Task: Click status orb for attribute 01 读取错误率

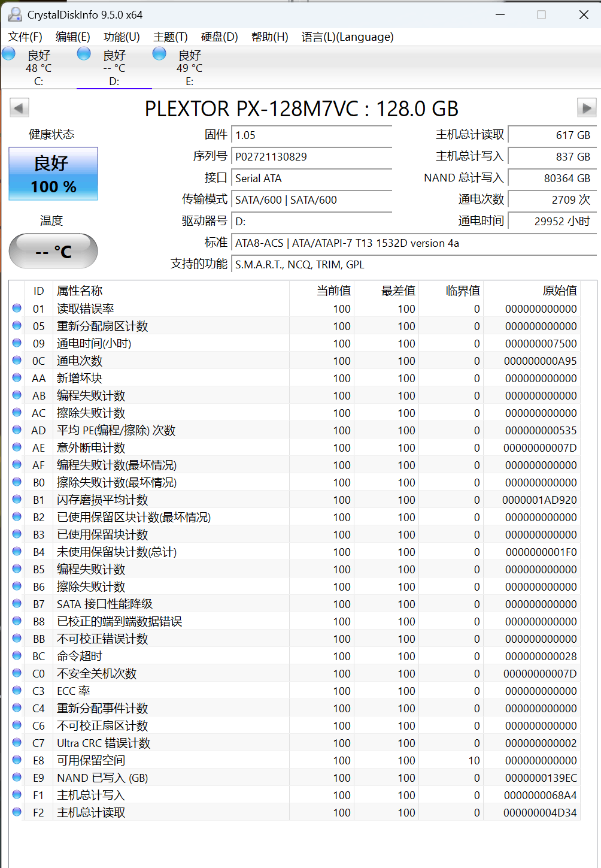Action: click(17, 308)
